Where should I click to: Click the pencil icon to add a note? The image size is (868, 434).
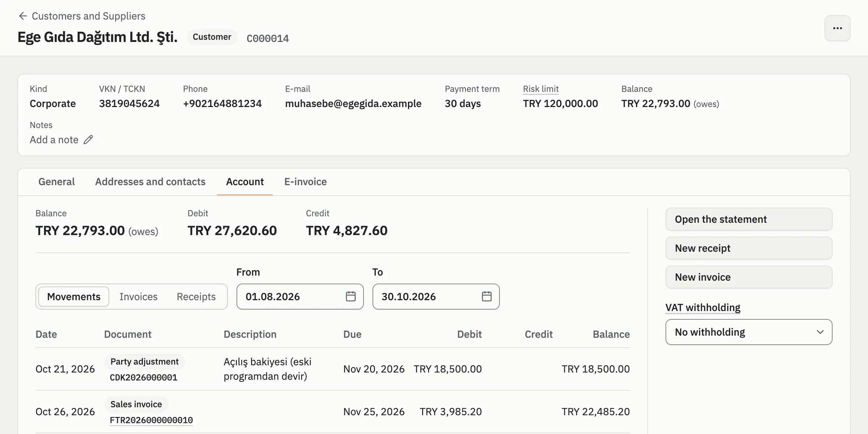(88, 140)
